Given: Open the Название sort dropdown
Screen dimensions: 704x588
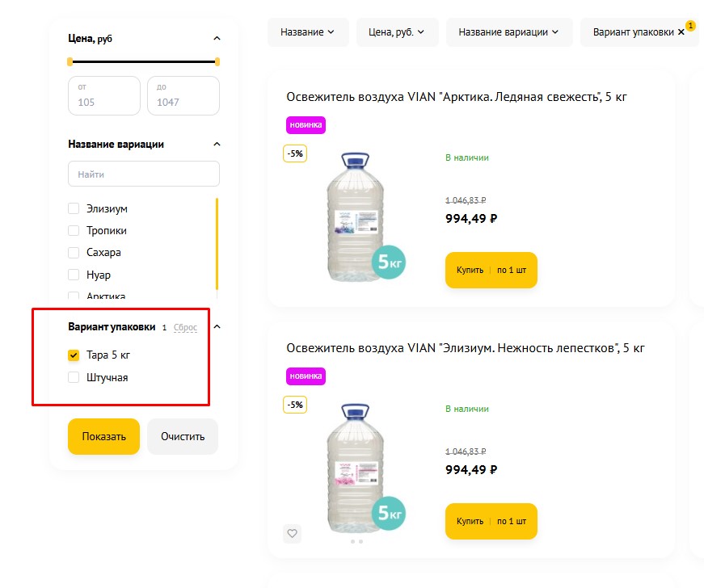Looking at the screenshot, I should [308, 32].
